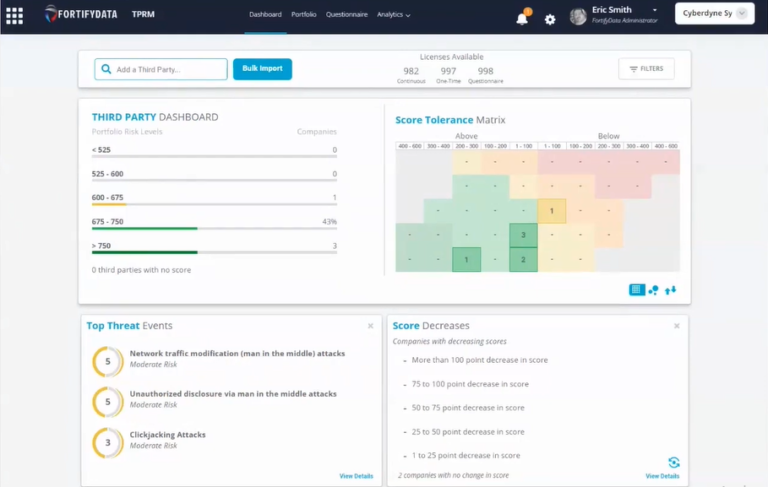Click the bottom-row green matrix cell showing 1
The height and width of the screenshot is (487, 768).
click(466, 260)
